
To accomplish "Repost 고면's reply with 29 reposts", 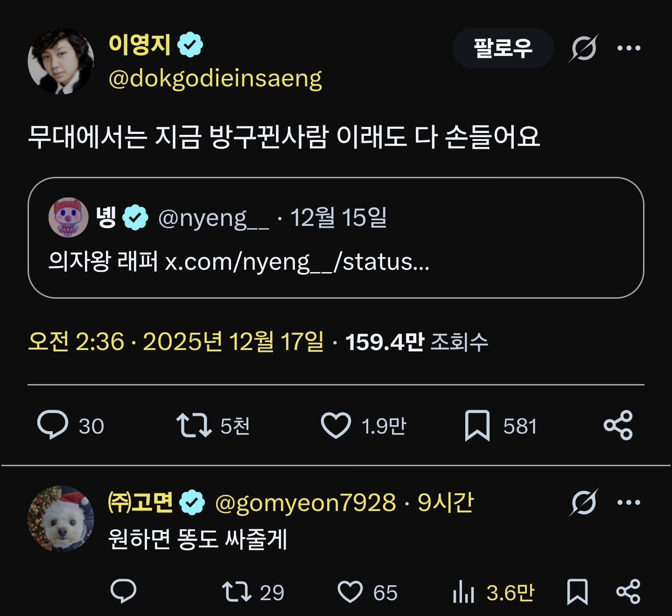I will [237, 592].
